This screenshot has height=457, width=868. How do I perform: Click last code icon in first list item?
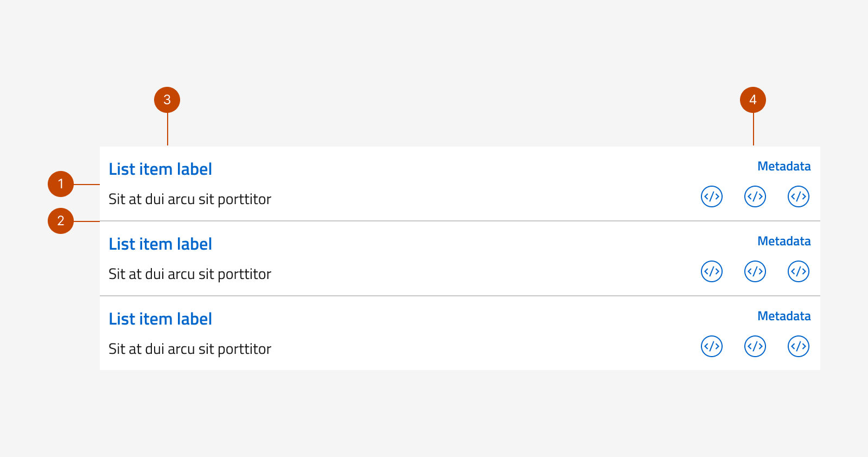pos(799,196)
